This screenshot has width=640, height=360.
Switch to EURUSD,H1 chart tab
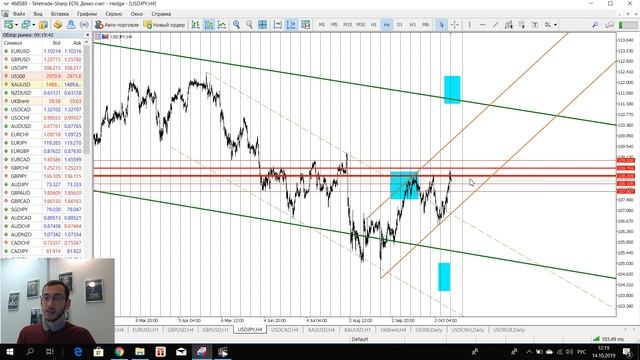click(146, 330)
